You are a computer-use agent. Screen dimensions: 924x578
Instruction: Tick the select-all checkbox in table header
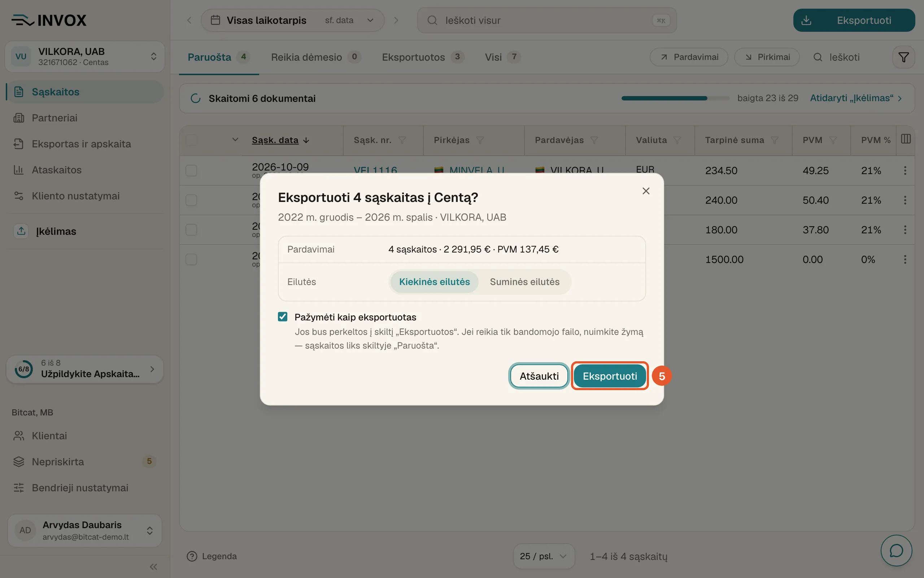tap(191, 140)
